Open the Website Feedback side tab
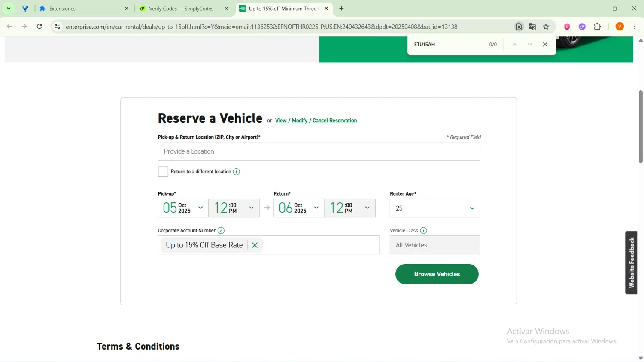The image size is (644, 362). tap(631, 262)
